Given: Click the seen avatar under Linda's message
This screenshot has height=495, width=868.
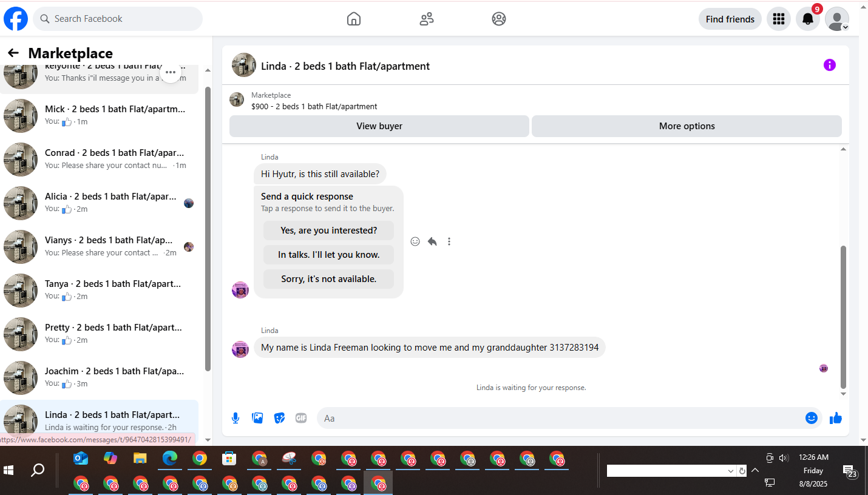Looking at the screenshot, I should [x=824, y=368].
